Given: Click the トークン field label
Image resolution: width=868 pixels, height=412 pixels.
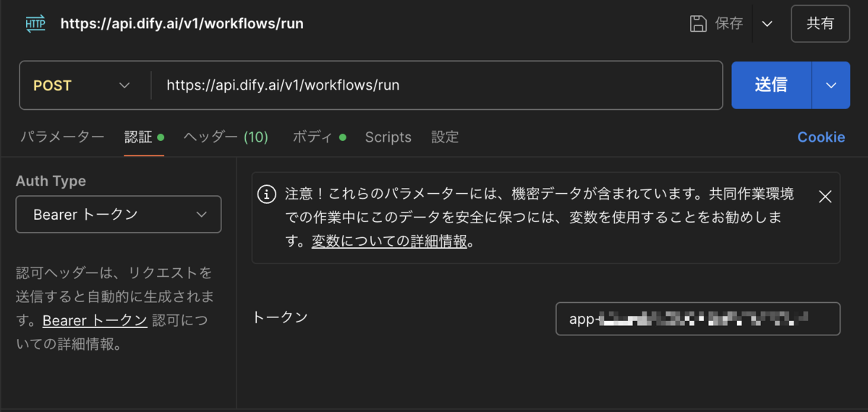Looking at the screenshot, I should [280, 317].
